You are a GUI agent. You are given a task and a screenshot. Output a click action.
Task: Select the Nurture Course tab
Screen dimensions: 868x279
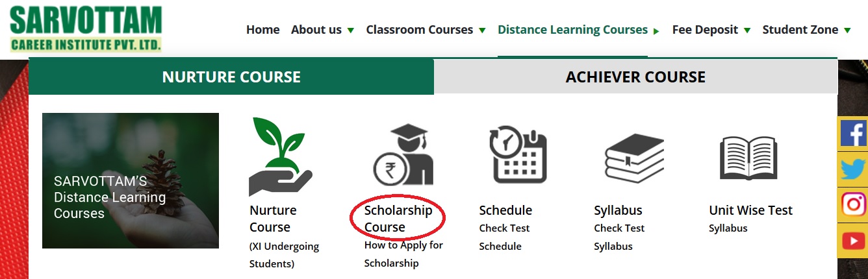(231, 77)
